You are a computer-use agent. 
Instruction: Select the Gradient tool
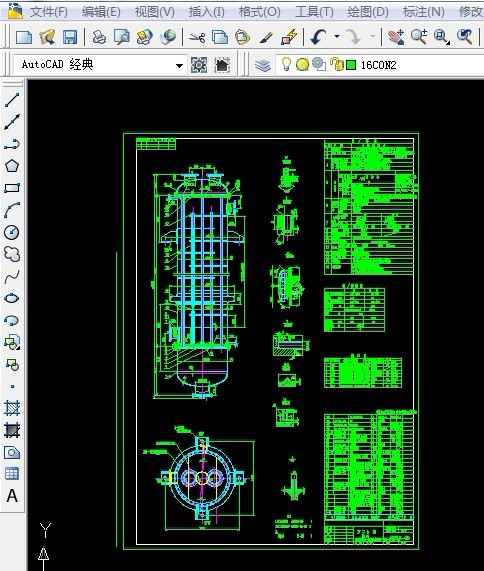pyautogui.click(x=12, y=430)
